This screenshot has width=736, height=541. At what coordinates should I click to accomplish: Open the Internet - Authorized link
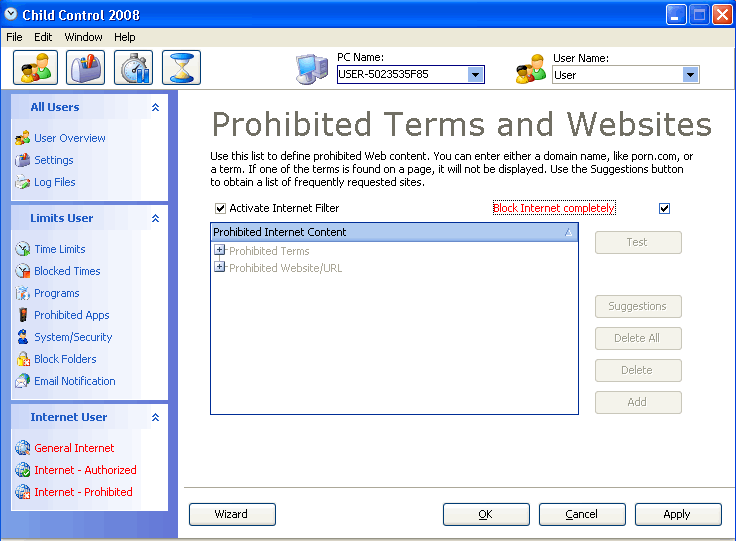coord(85,470)
